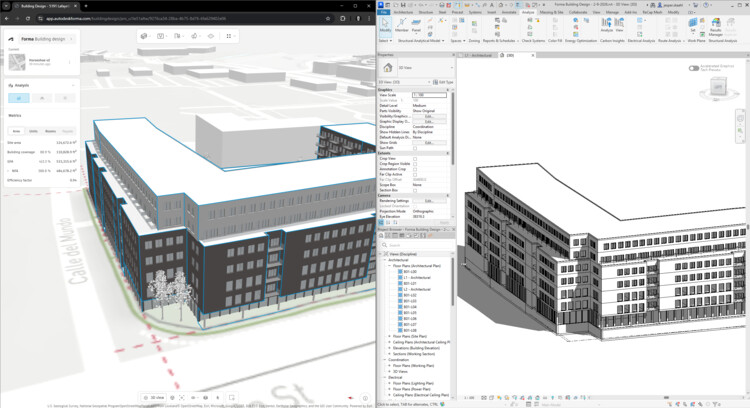
Task: Click the Forma info icon at bottom right
Action: pos(365,397)
